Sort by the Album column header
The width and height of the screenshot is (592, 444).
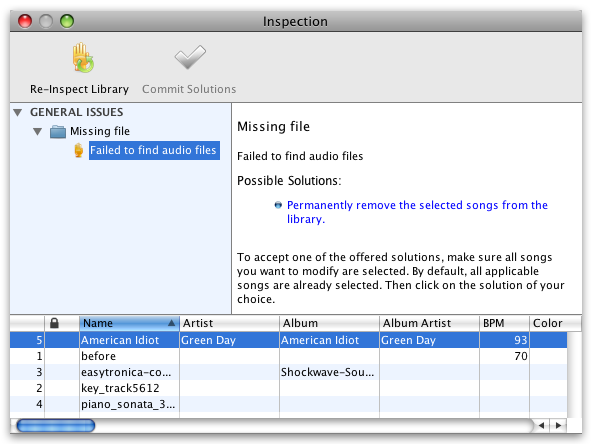click(329, 323)
